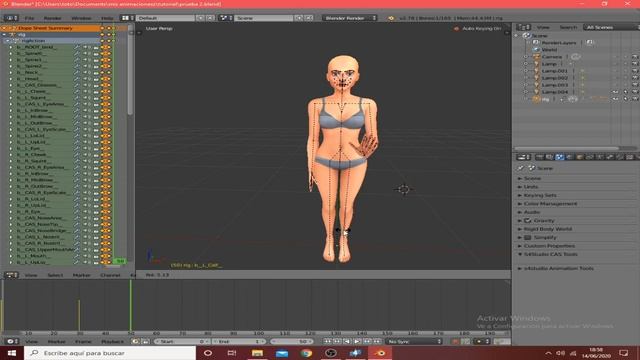Viewport: 640px width, 360px height.
Task: Open the timeline Frame menu
Action: click(x=83, y=342)
